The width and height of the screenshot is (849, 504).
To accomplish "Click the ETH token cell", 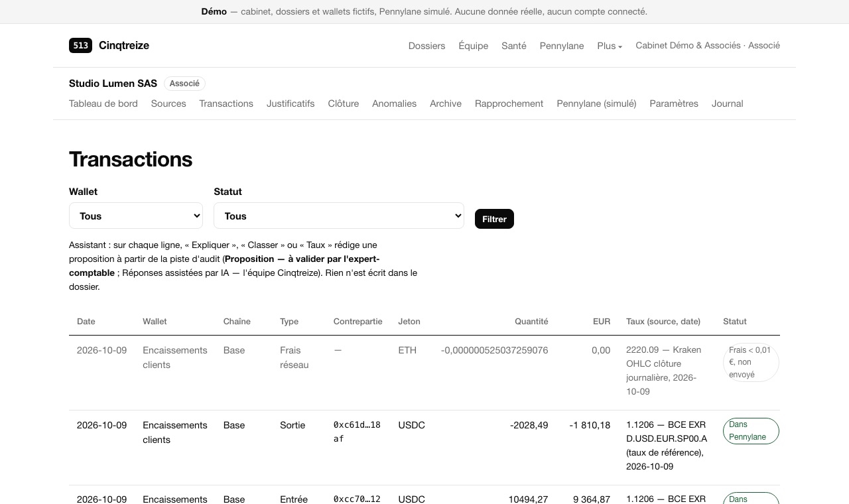I will point(407,350).
